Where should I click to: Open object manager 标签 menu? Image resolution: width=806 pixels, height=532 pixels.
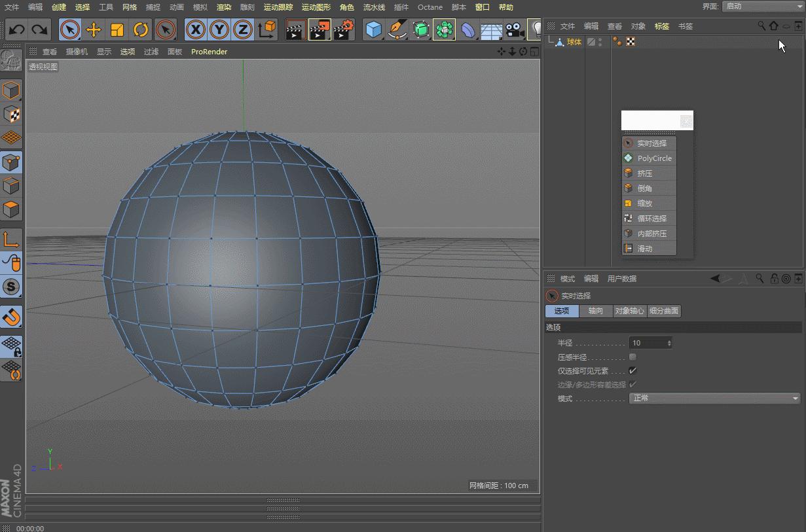pos(662,26)
